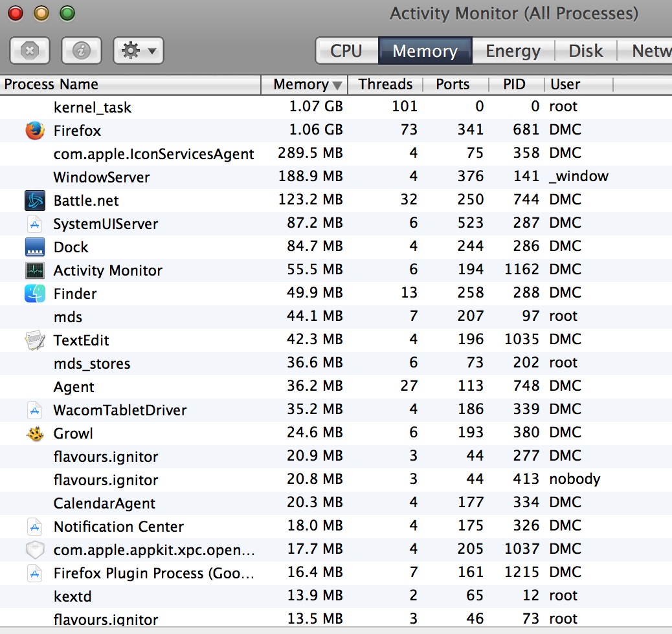Click the Dock process icon
Image resolution: width=672 pixels, height=634 pixels.
34,247
